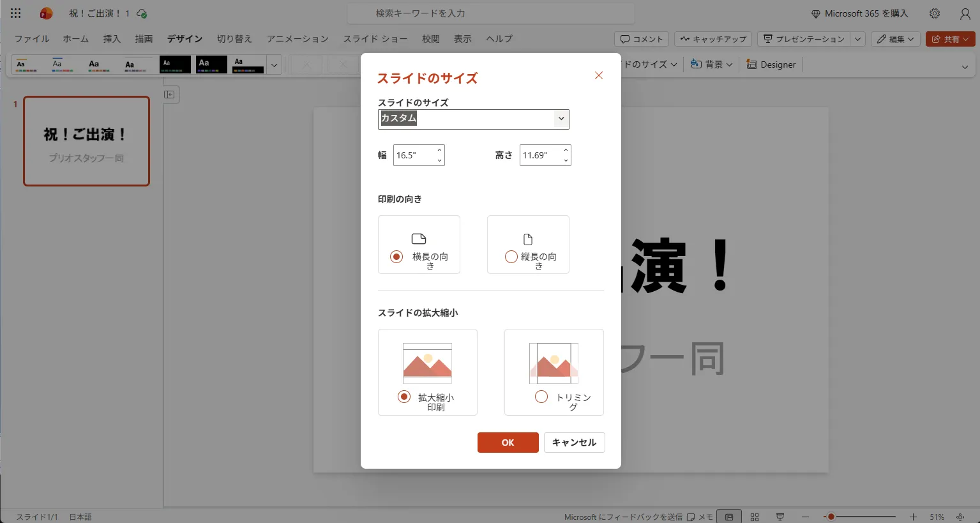Collapse the slide thumbnail pane icon

pyautogui.click(x=169, y=95)
